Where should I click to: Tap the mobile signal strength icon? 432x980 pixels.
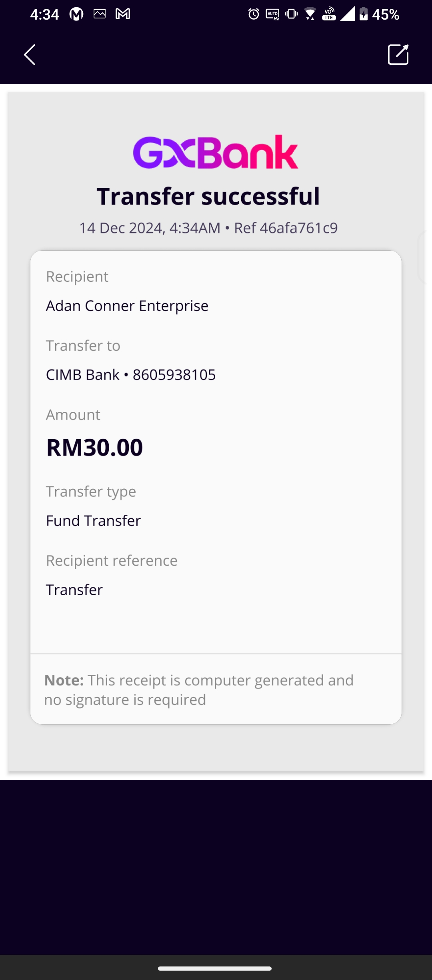pos(347,14)
